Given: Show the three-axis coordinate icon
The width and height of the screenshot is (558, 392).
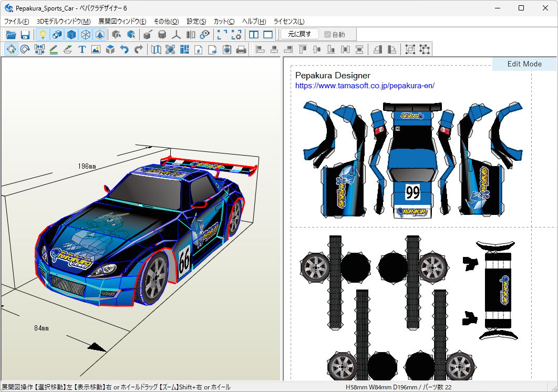Looking at the screenshot, I should click(x=176, y=35).
